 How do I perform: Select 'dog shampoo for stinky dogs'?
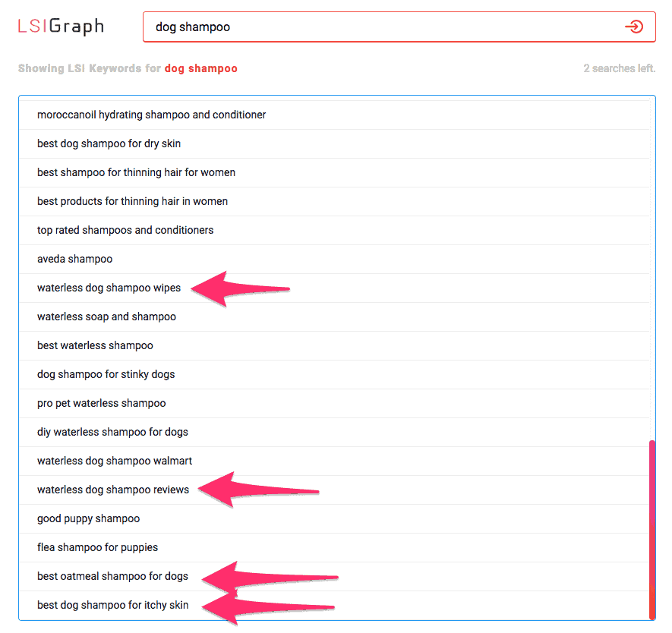click(x=106, y=374)
